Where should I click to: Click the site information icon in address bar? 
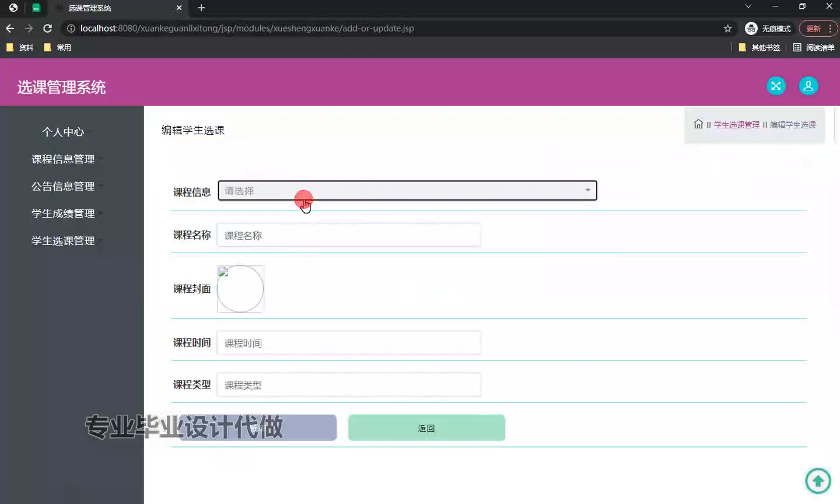71,28
